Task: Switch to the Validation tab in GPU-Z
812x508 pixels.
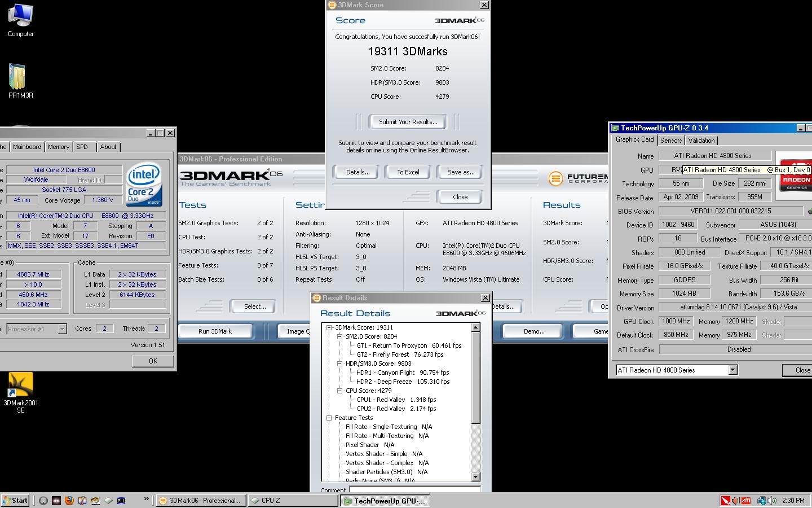Action: [x=701, y=141]
